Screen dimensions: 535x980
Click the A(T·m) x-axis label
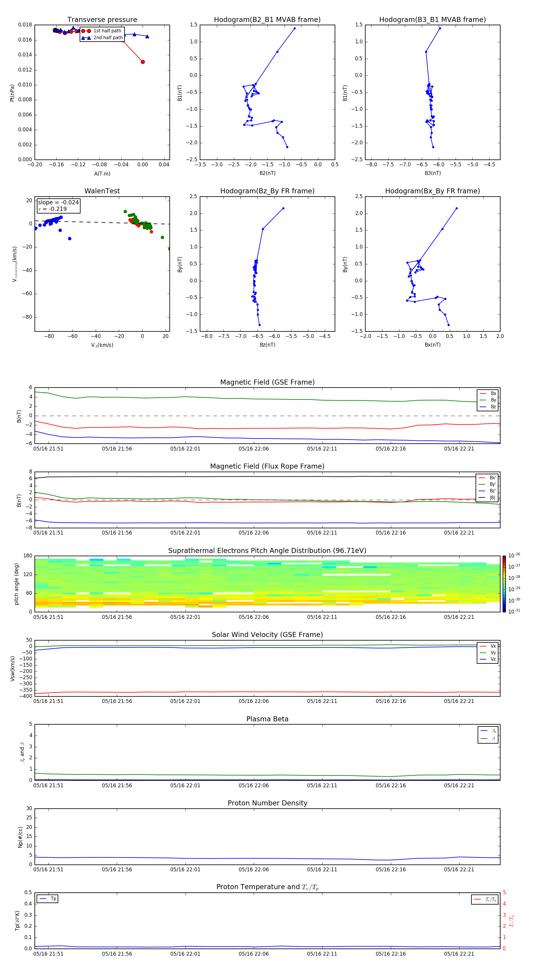102,173
